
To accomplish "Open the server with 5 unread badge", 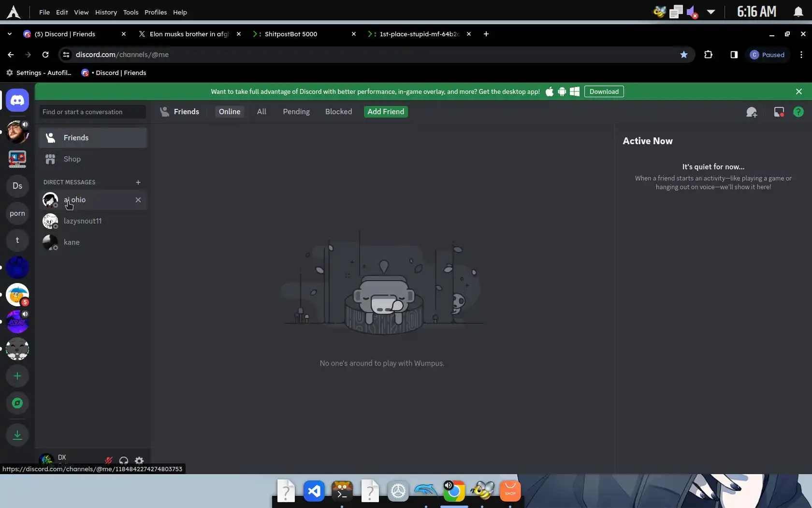I will click(x=17, y=295).
